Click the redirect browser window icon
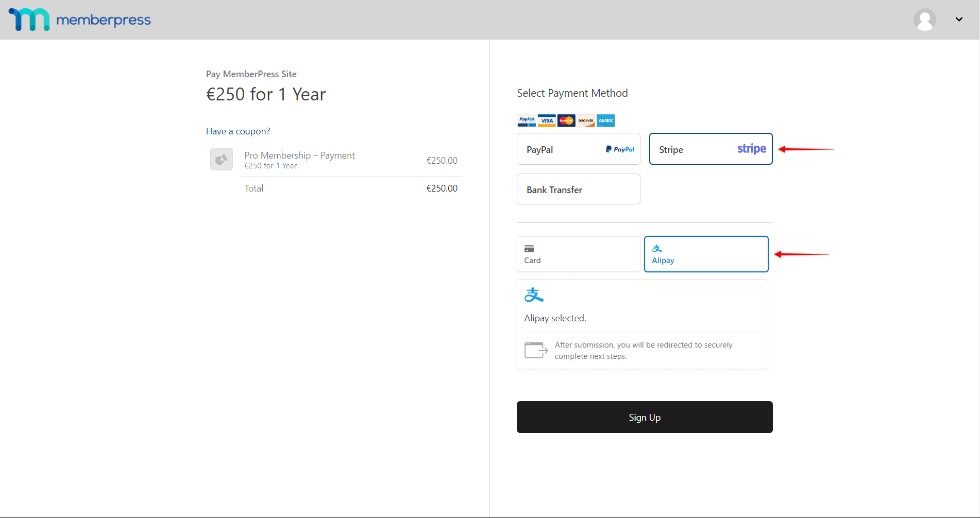 pyautogui.click(x=536, y=350)
